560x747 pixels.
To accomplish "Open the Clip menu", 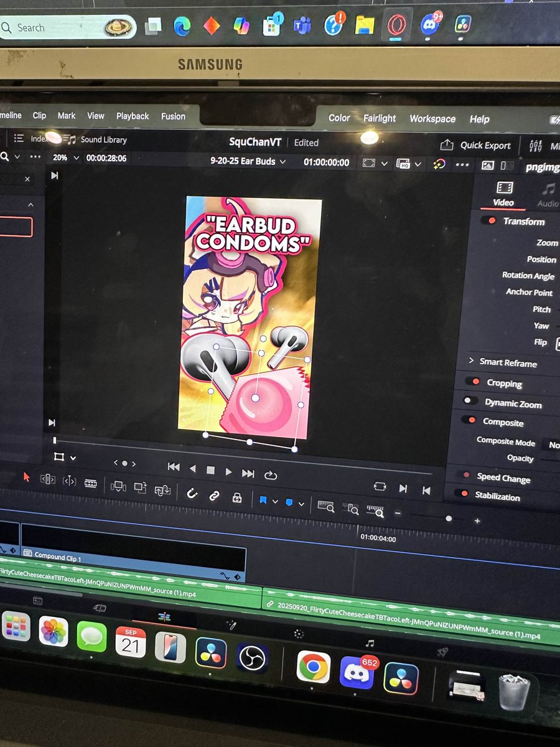I will (x=39, y=115).
